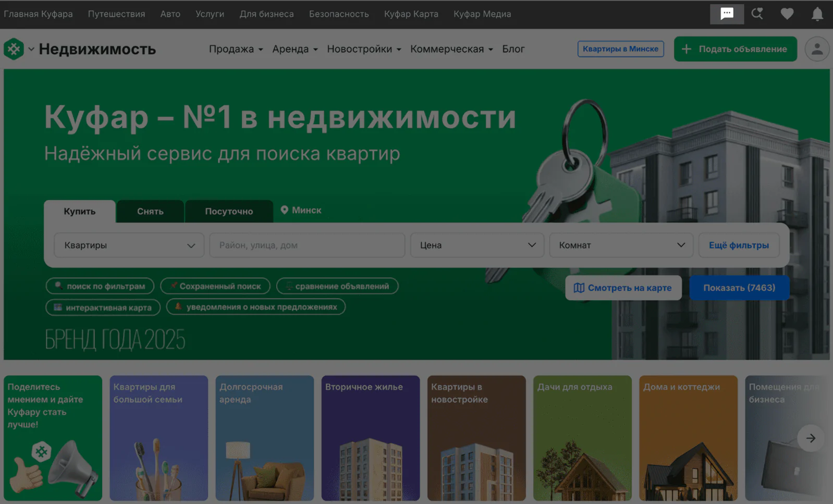
Task: Expand the Комнат dropdown
Action: [x=621, y=245]
